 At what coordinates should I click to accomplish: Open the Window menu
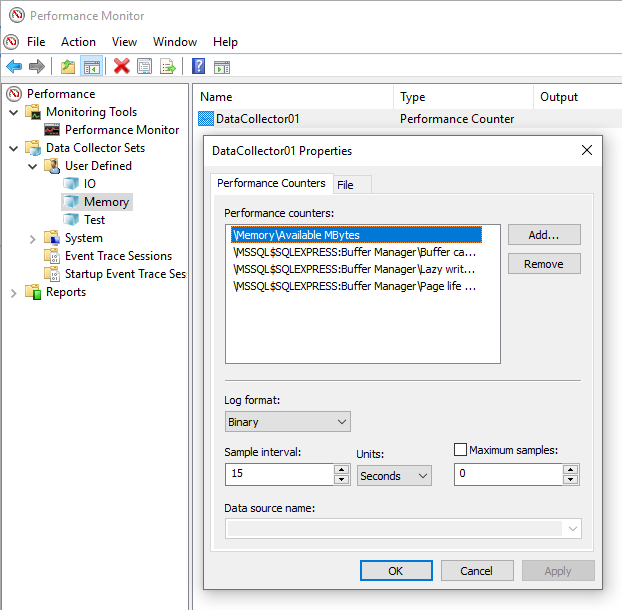pos(175,42)
